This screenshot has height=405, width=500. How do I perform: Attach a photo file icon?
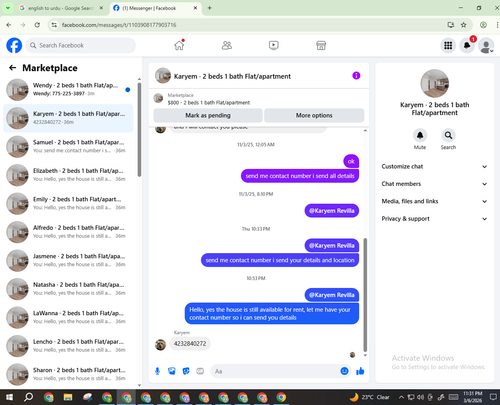click(x=172, y=371)
